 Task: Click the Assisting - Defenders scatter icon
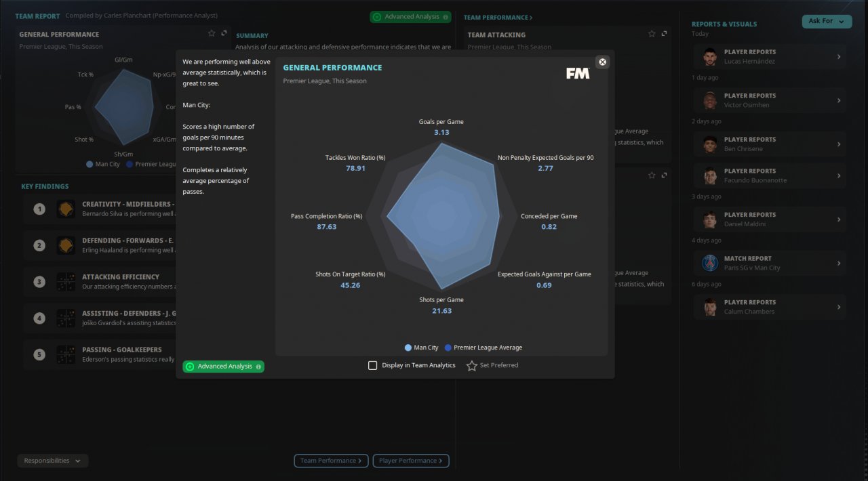66,318
